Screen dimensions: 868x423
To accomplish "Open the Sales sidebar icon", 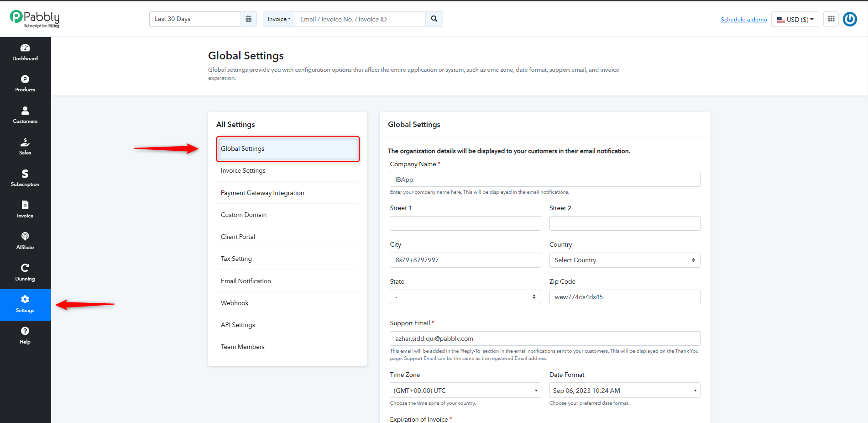I will pyautogui.click(x=25, y=142).
